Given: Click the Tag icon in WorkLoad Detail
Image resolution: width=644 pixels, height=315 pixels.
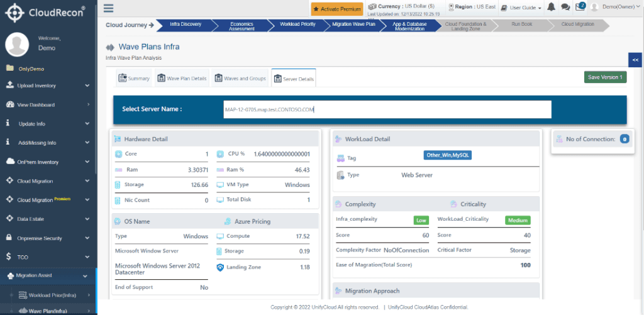Looking at the screenshot, I should [x=340, y=158].
